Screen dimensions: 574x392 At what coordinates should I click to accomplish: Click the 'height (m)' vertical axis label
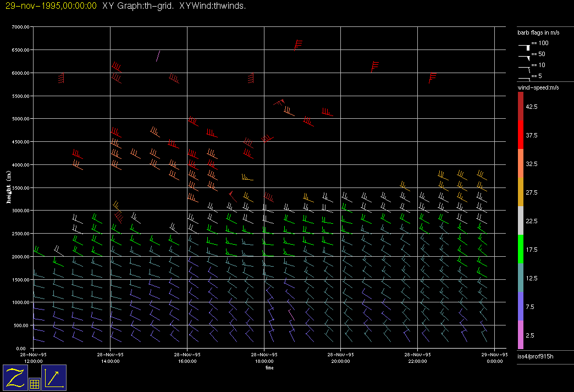8,187
